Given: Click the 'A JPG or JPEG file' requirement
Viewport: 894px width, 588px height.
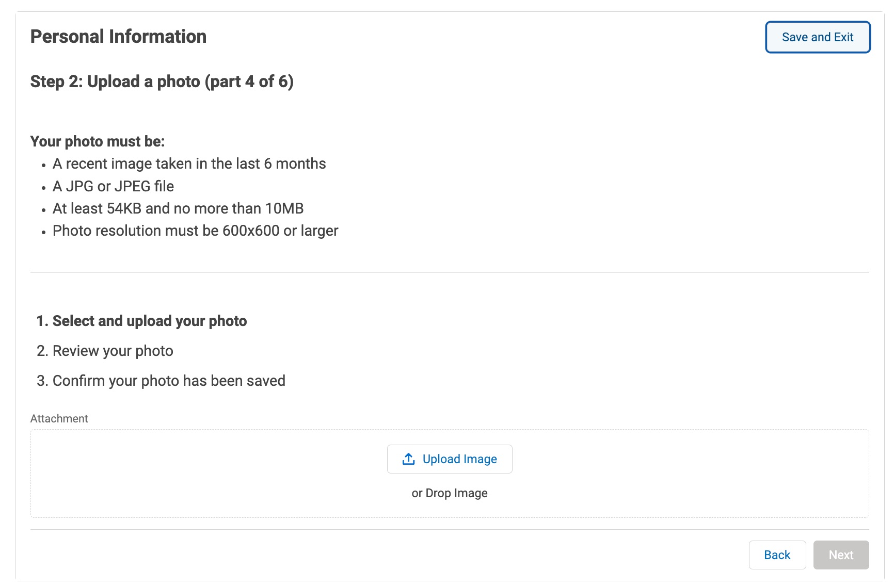Looking at the screenshot, I should (113, 186).
